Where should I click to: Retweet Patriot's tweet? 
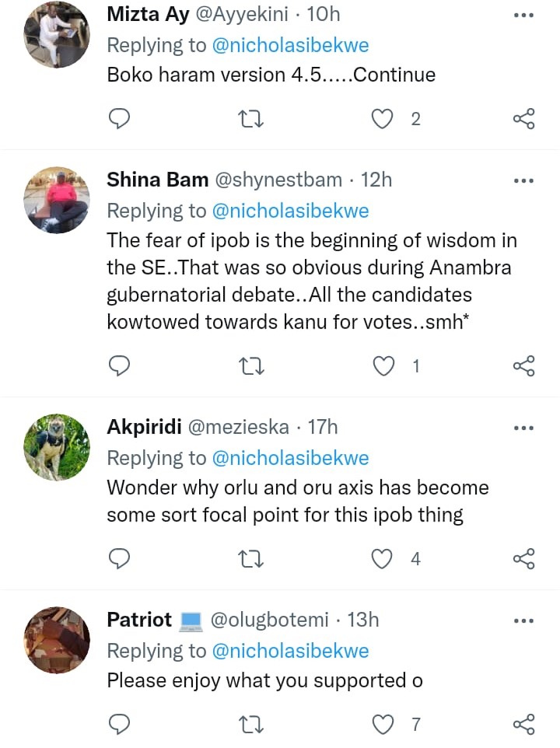[x=251, y=725]
